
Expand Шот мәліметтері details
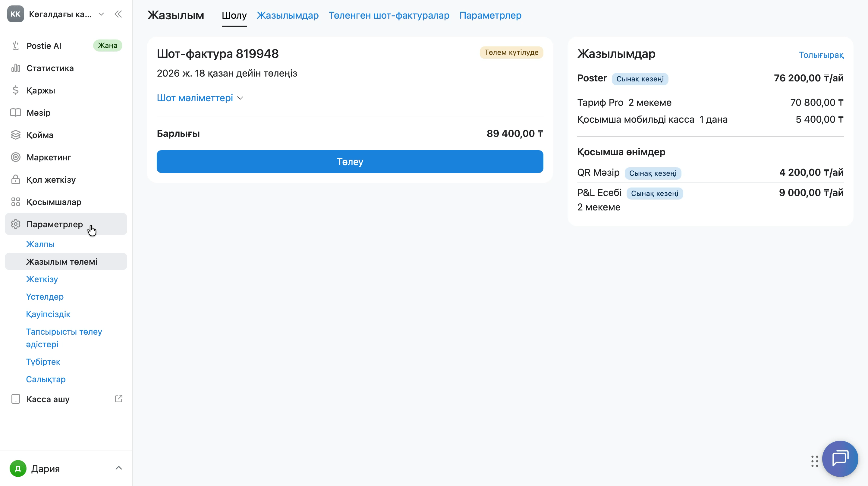pos(200,98)
